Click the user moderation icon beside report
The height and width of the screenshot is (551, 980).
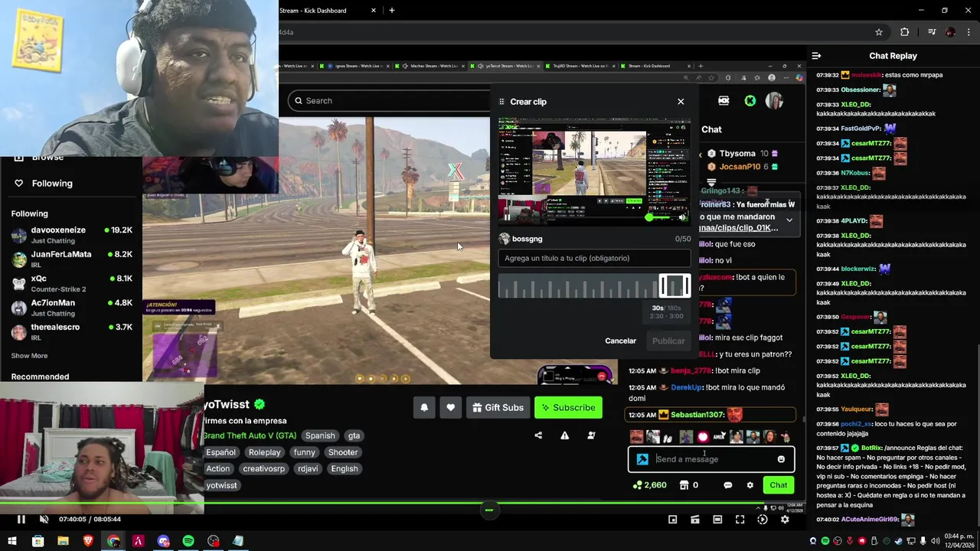click(x=591, y=435)
